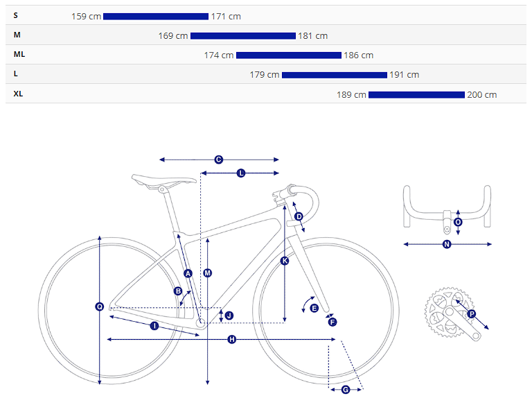Select the Q marker on rear wheel
This screenshot has width=532, height=405.
[x=100, y=307]
